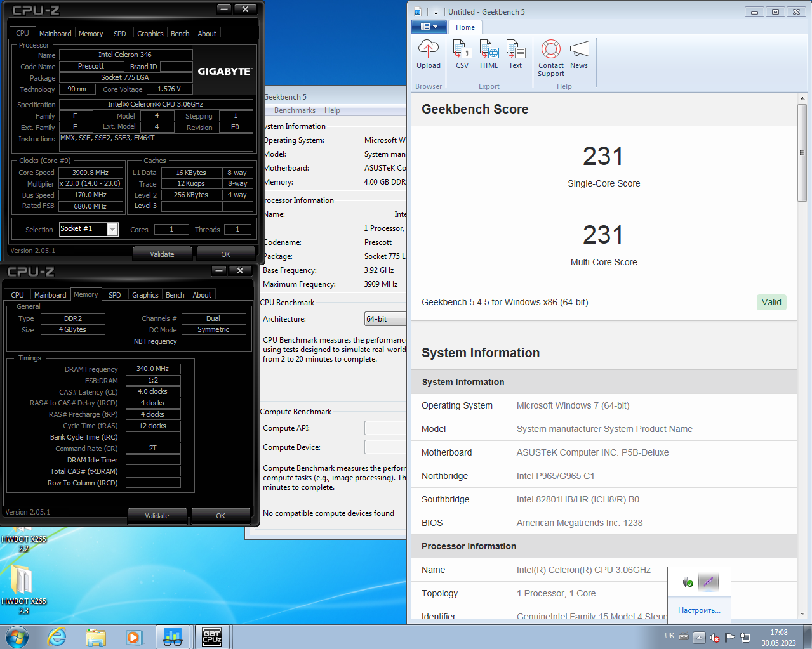This screenshot has height=649, width=812.
Task: Export results as HTML
Action: coord(489,54)
